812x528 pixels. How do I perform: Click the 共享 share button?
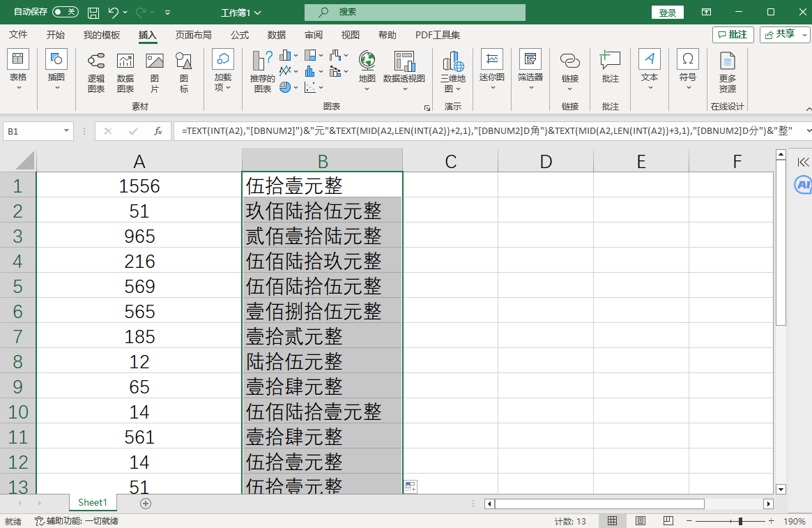(x=785, y=34)
